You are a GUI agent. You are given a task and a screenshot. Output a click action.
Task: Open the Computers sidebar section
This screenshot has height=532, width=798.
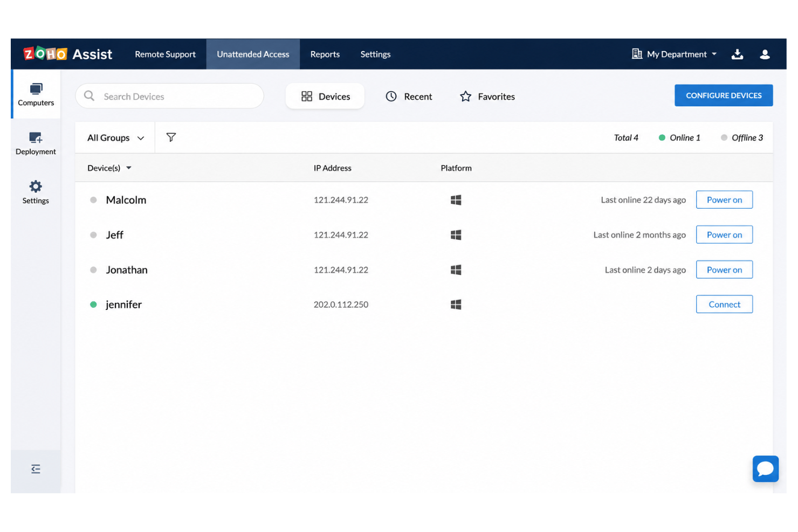click(x=36, y=94)
